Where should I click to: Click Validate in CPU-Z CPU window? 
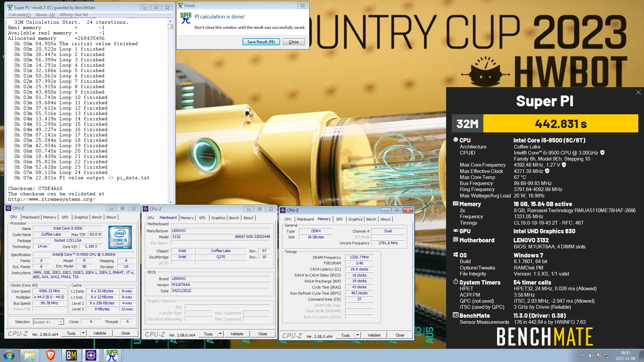point(100,333)
